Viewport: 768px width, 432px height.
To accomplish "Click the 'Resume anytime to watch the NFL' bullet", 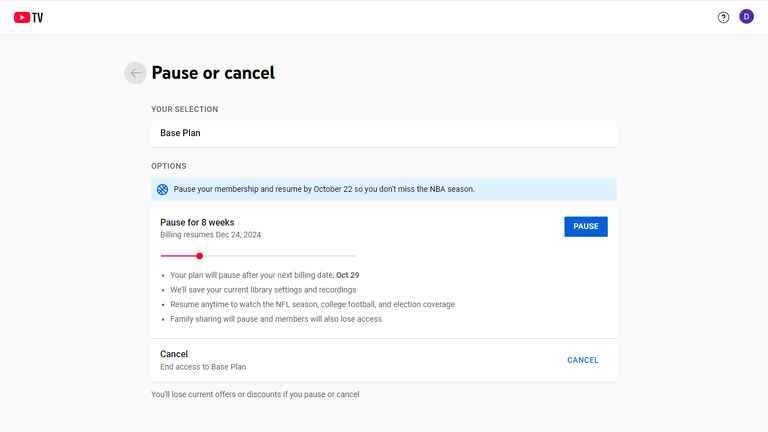I will click(x=312, y=304).
